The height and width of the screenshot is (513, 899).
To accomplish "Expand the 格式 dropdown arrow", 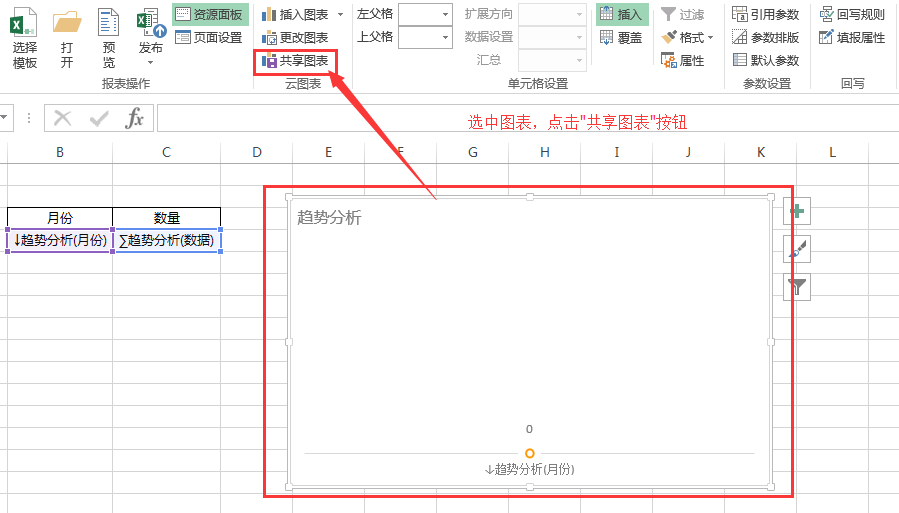I will pyautogui.click(x=711, y=38).
